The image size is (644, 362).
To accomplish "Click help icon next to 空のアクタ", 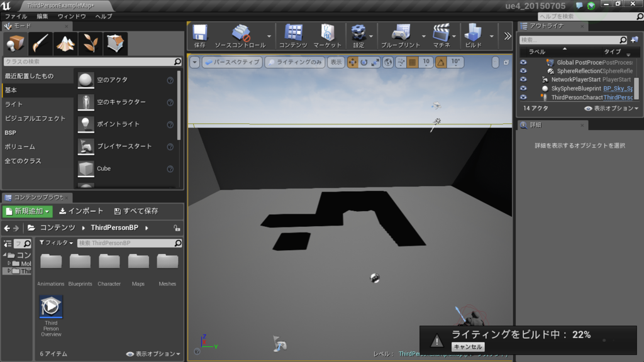I will [x=170, y=80].
